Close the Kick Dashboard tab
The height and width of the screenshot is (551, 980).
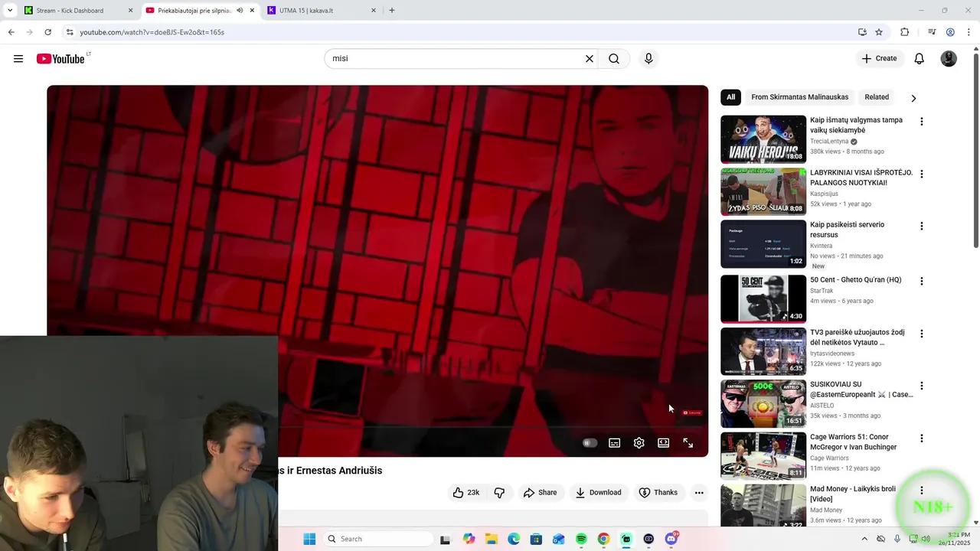130,11
